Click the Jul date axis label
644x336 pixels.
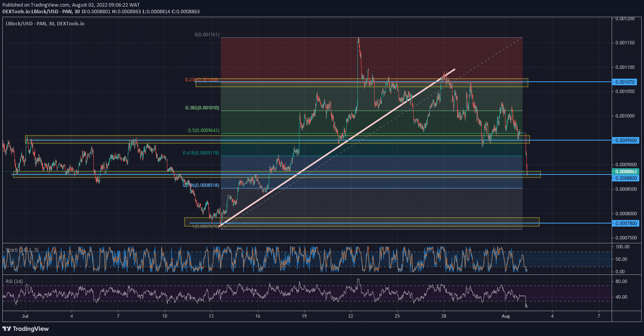pyautogui.click(x=25, y=316)
